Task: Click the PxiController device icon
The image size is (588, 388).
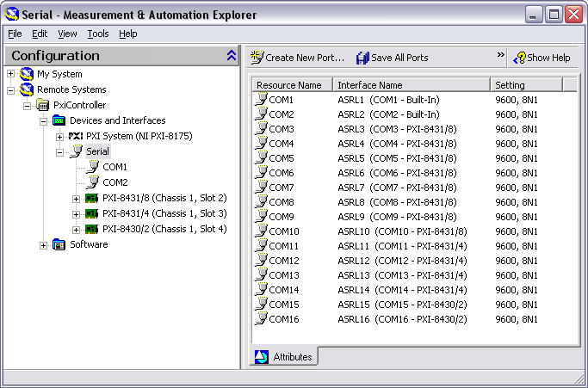Action: (43, 105)
